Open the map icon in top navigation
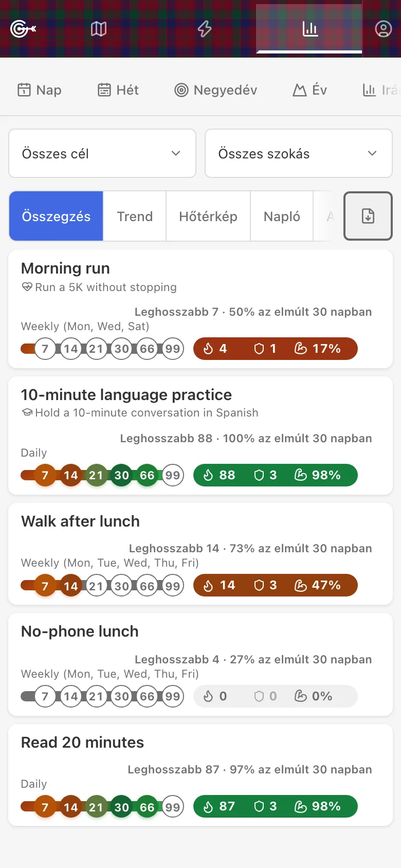This screenshot has width=401, height=868. click(99, 29)
